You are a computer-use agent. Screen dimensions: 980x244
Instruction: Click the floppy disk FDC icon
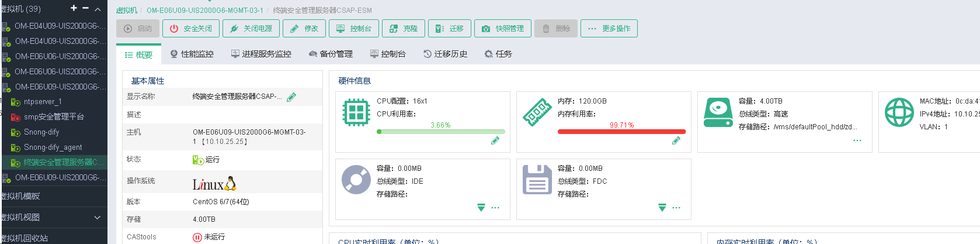(537, 180)
